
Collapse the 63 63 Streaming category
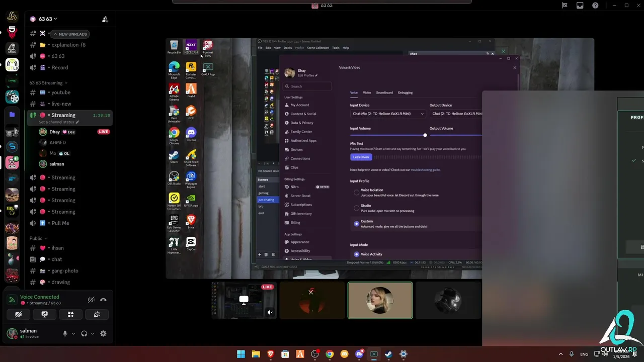point(48,83)
